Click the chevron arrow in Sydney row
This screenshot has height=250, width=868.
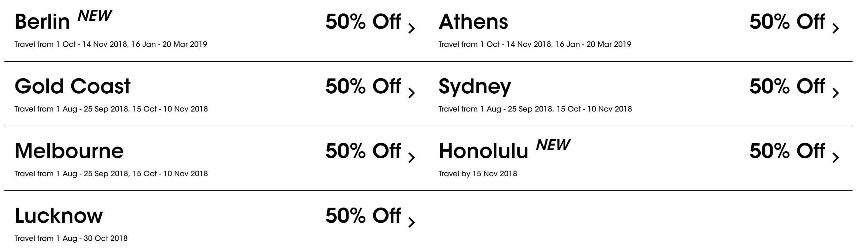(x=835, y=93)
